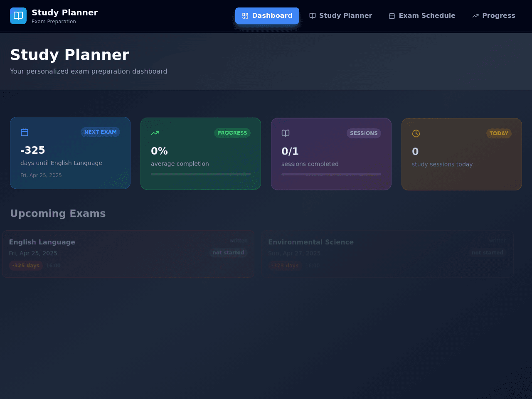532x399 pixels.
Task: Click the Upcoming Exams heading
Action: 58,213
